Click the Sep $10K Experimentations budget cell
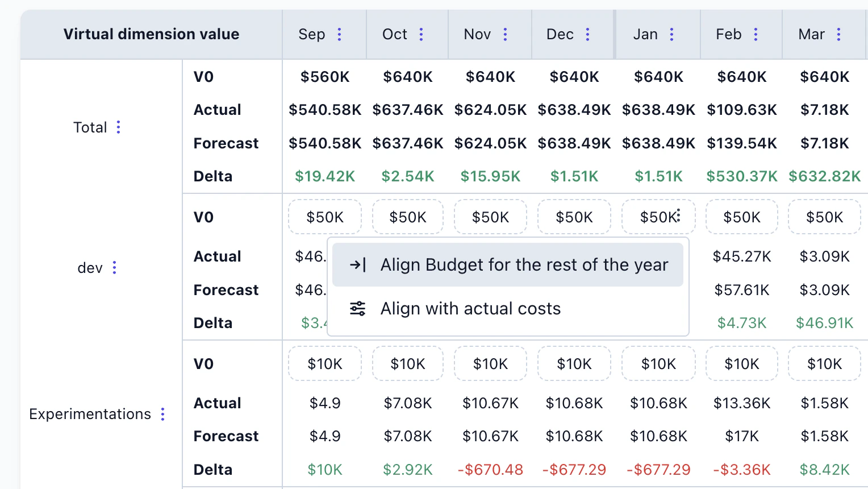 [x=324, y=363]
